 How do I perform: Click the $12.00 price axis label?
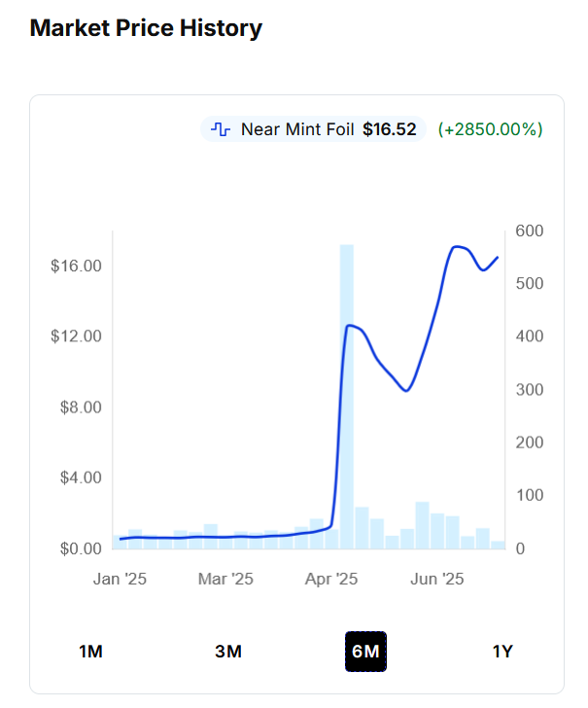click(76, 336)
